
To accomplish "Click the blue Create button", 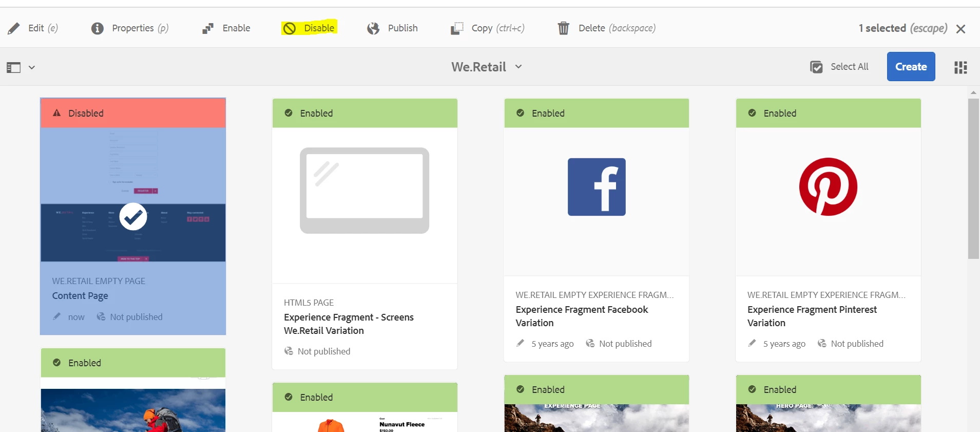I will click(911, 66).
